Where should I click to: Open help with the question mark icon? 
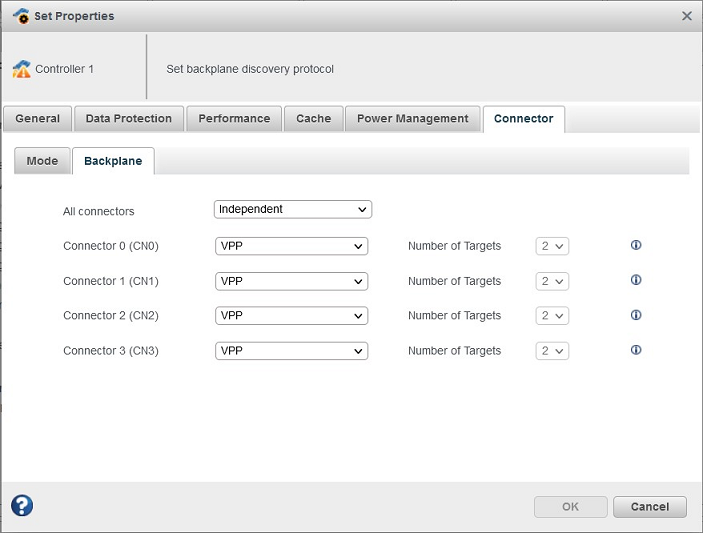click(22, 506)
